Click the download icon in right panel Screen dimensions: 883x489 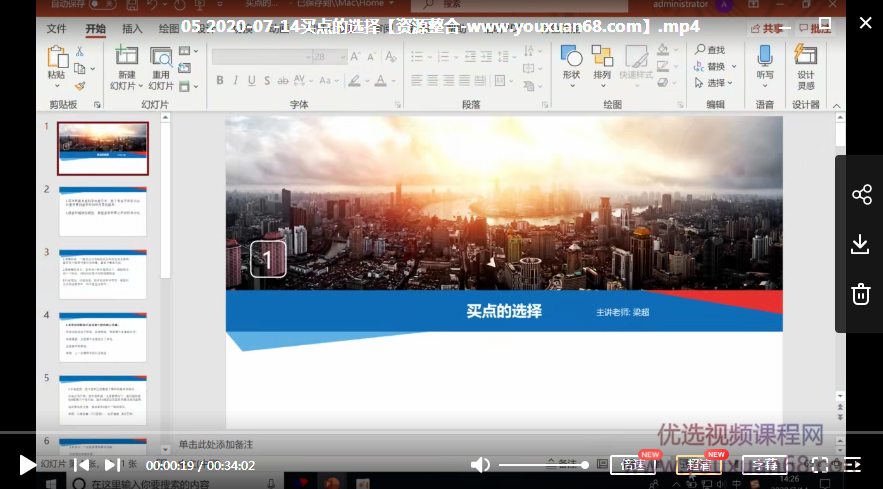pos(861,244)
